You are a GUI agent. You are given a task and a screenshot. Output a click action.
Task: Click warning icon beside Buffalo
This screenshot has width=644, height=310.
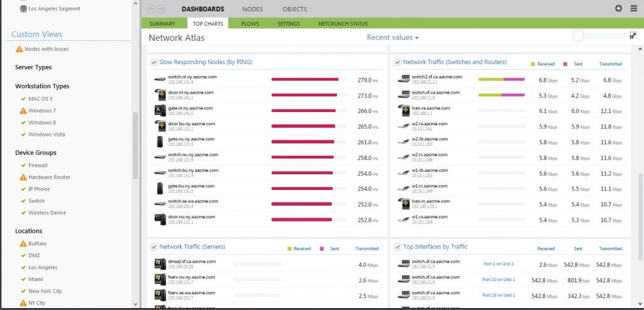(x=23, y=243)
